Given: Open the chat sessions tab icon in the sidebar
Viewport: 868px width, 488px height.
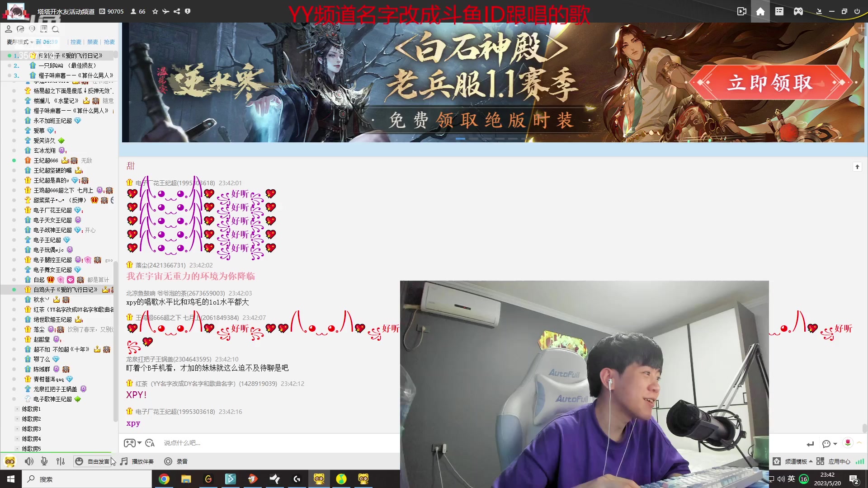Looking at the screenshot, I should 20,29.
